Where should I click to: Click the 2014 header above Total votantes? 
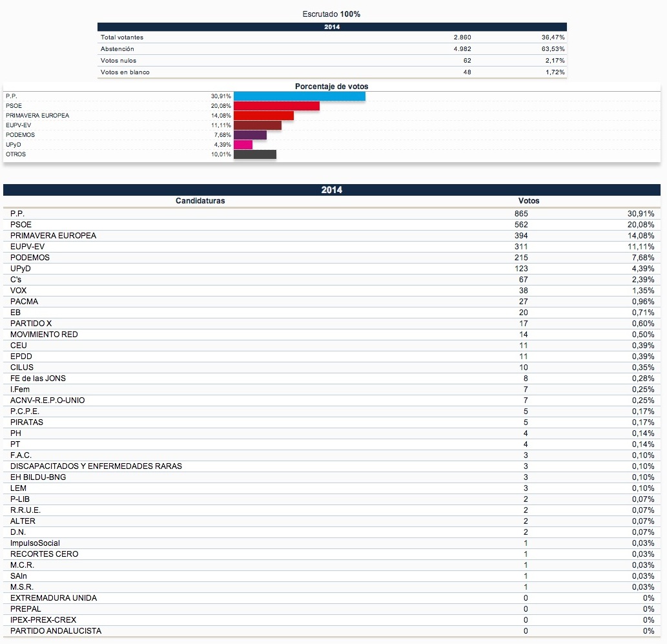tap(332, 27)
